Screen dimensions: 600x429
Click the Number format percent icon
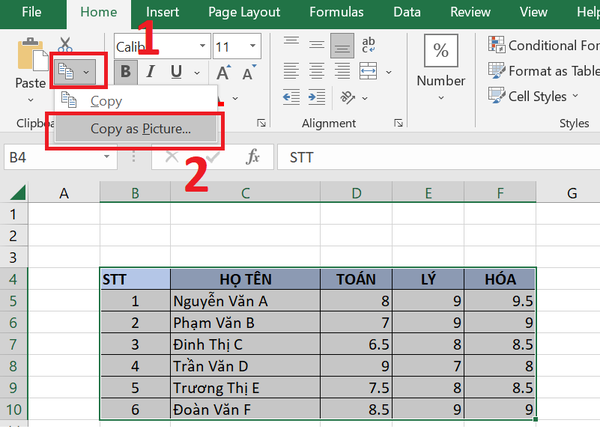(441, 50)
